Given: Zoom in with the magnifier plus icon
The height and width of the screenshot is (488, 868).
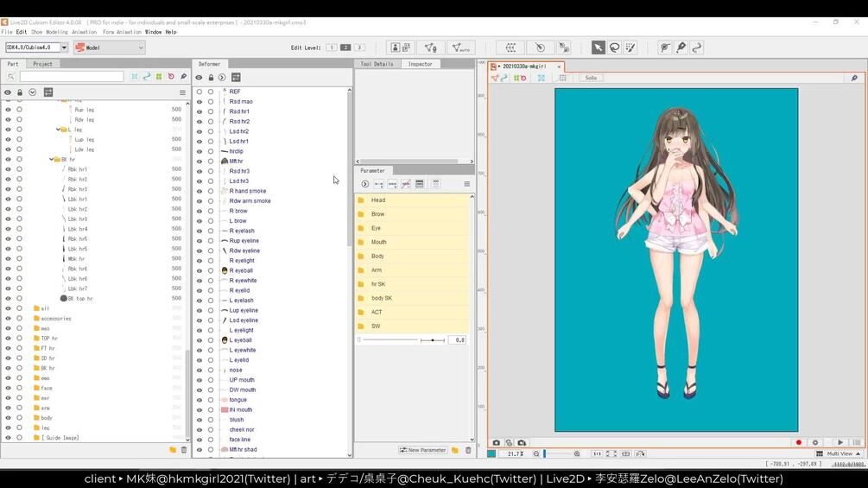Looking at the screenshot, I should tap(577, 453).
